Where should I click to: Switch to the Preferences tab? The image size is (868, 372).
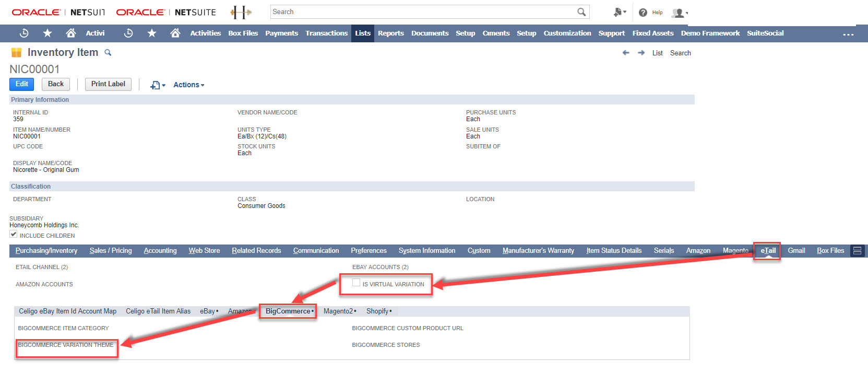tap(368, 251)
